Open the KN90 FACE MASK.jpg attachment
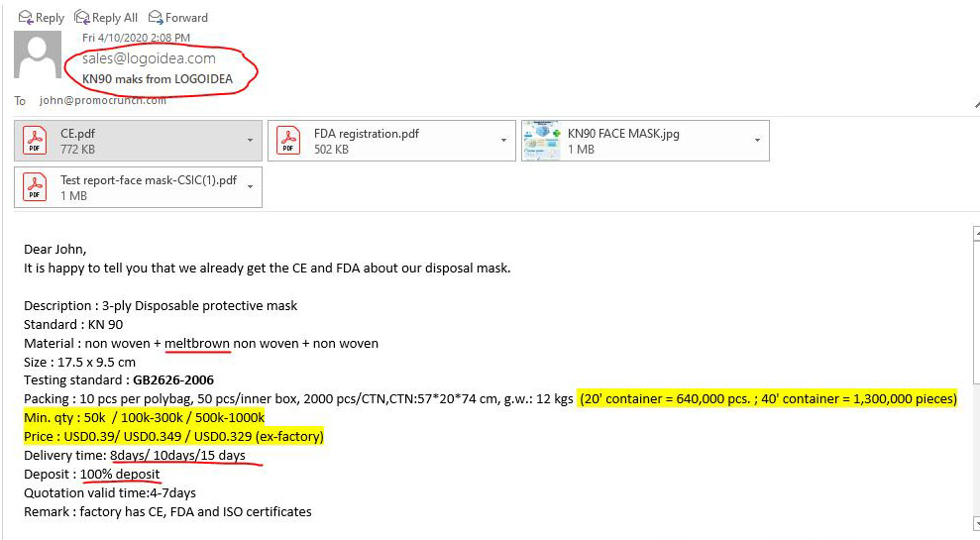This screenshot has height=540, width=980. coord(646,141)
